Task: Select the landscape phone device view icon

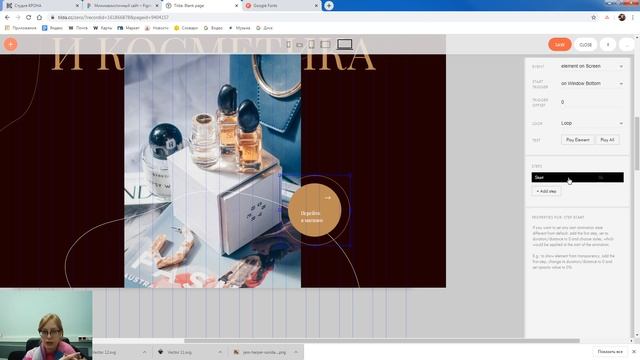Action: click(x=299, y=45)
